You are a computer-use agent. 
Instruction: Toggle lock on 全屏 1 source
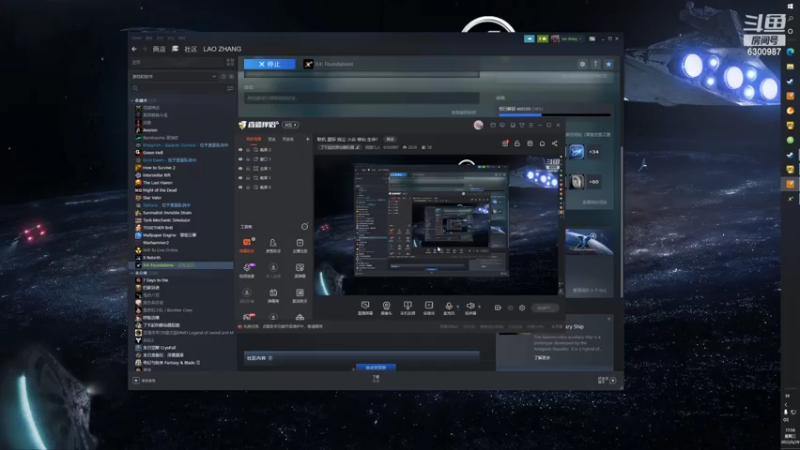(x=248, y=168)
